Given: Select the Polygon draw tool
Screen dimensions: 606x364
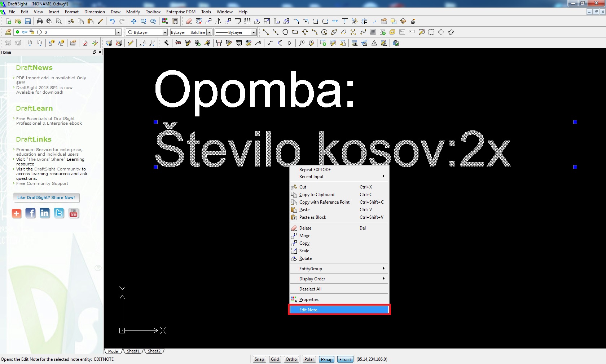Looking at the screenshot, I should coord(285,32).
